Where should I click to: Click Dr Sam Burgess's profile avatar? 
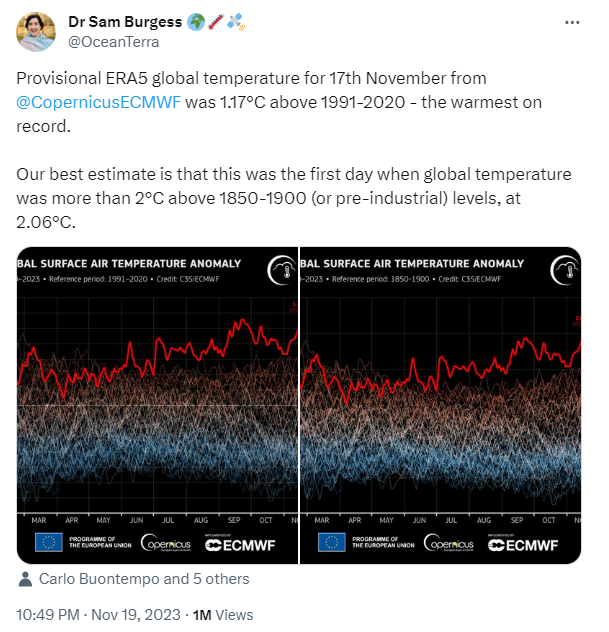click(x=36, y=32)
